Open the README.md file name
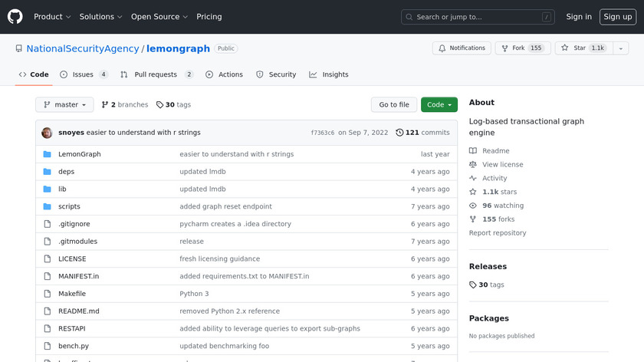Viewport: 644px width, 362px height. (79, 311)
